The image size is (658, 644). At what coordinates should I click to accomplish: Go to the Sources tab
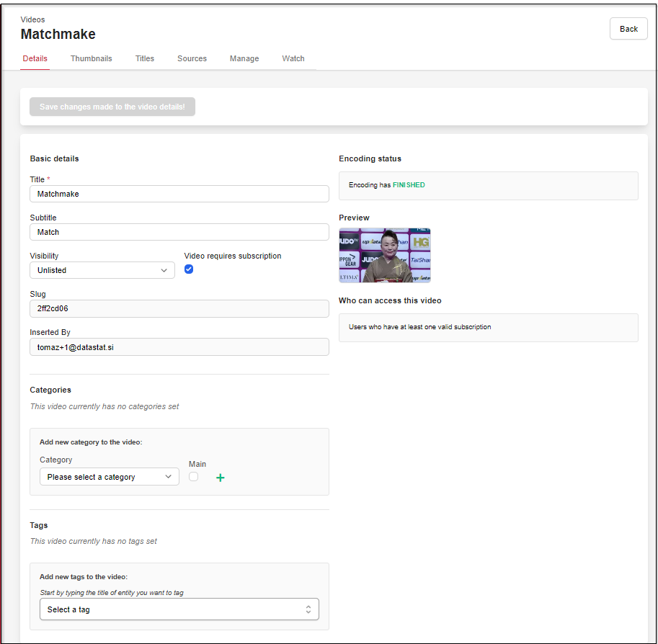(x=192, y=59)
